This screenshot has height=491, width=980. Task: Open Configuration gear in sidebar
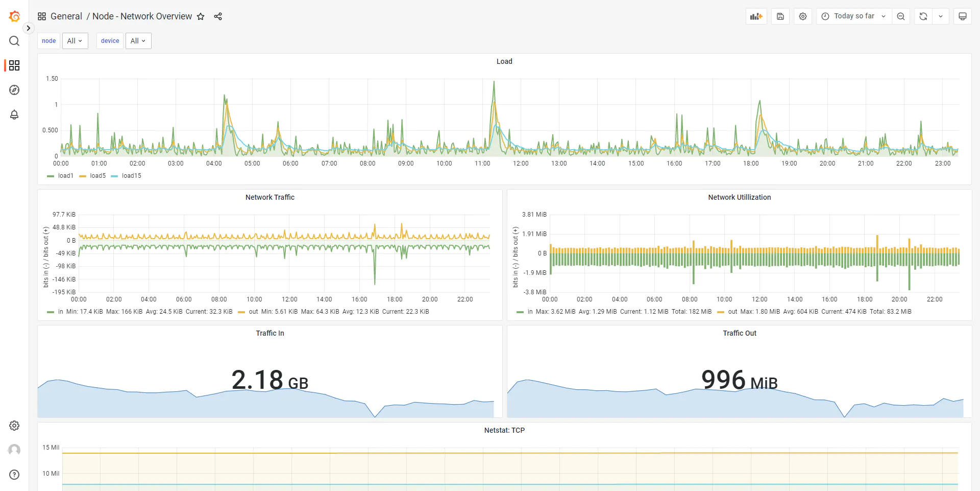14,426
